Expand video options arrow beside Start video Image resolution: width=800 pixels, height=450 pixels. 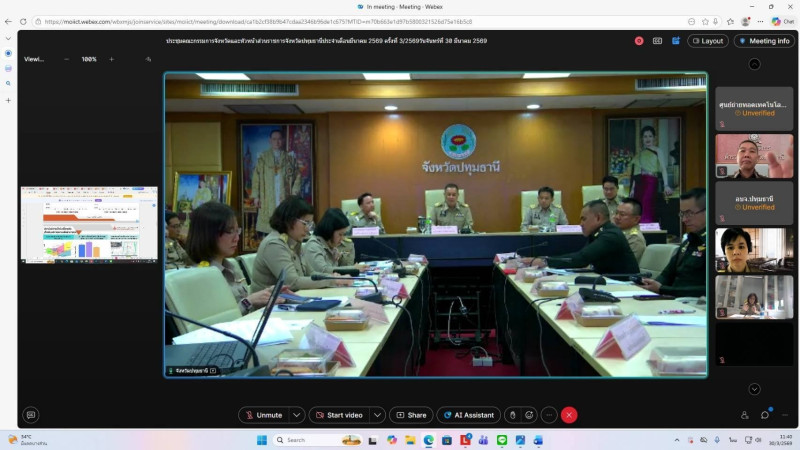[x=377, y=415]
